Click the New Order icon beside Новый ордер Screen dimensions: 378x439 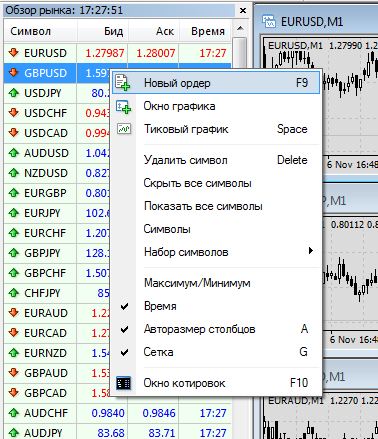click(x=122, y=83)
